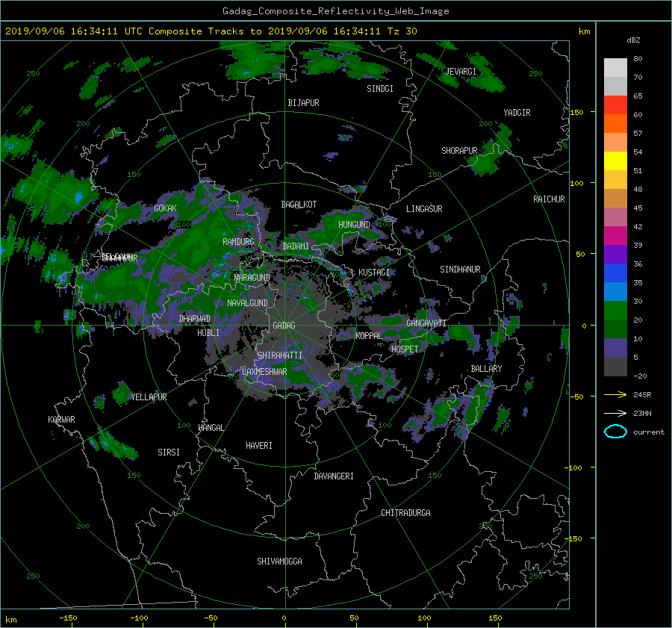
Task: Select the CHITRADURGA label
Action: pos(406,513)
